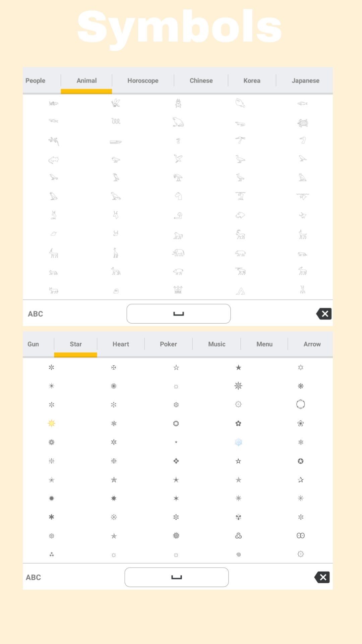Tap the giraffe hieroglyph symbol

116,253
